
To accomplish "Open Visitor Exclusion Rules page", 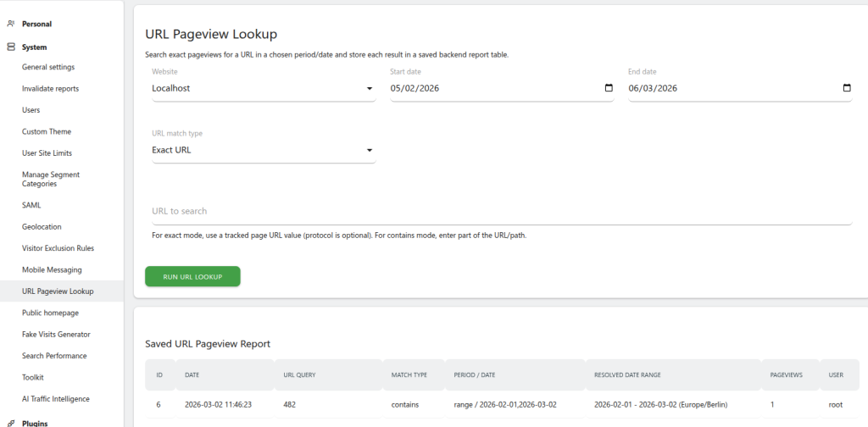I will pyautogui.click(x=58, y=248).
